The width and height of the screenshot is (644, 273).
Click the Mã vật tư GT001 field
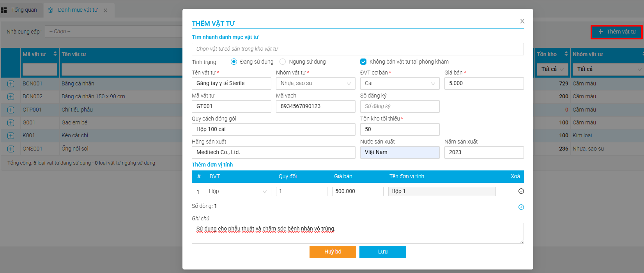232,106
